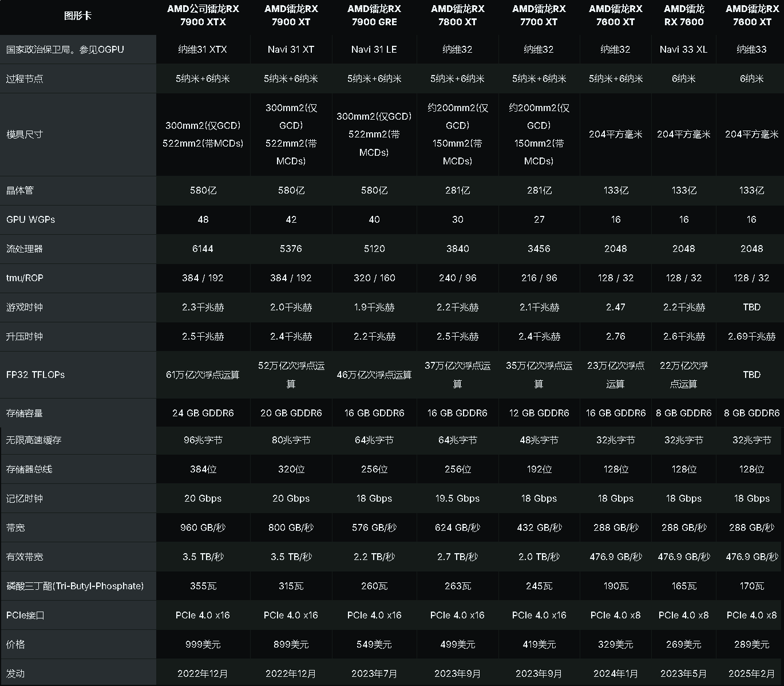The width and height of the screenshot is (784, 686).
Task: Click TBD in the 游戏时钟 row
Action: click(x=751, y=307)
